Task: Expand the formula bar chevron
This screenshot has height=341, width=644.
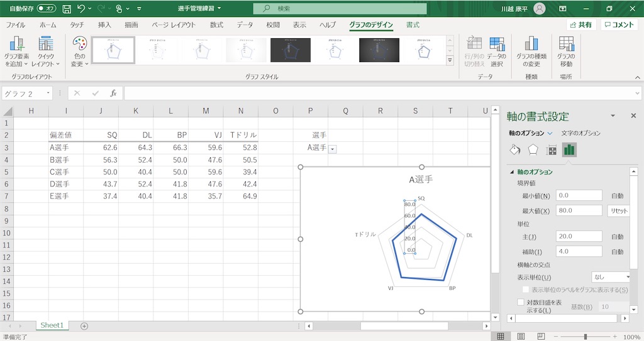Action: pos(638,94)
